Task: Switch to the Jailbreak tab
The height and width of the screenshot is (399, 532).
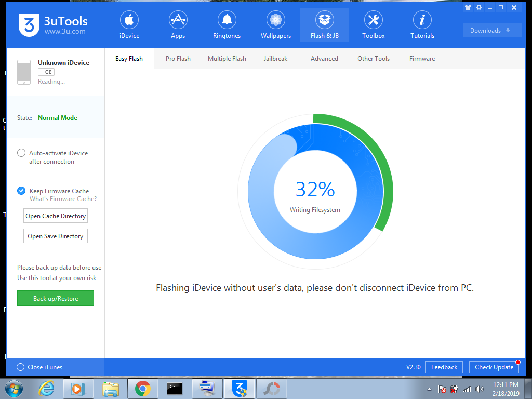Action: (275, 59)
